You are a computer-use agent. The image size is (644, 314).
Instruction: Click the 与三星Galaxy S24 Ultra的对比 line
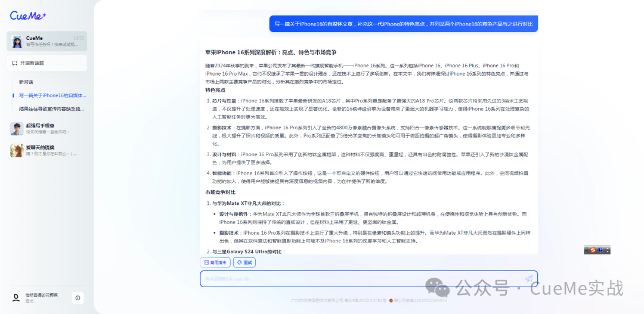click(x=246, y=251)
